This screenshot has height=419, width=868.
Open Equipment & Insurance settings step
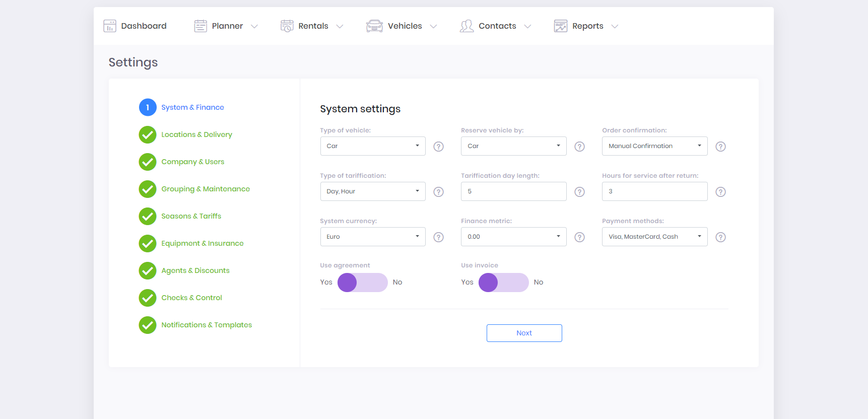tap(202, 243)
